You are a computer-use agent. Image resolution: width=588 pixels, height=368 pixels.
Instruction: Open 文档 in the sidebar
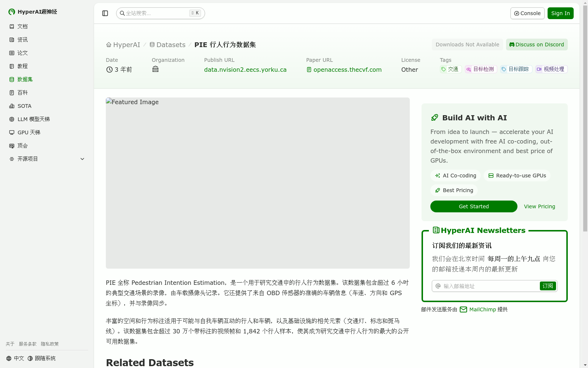tap(47, 26)
